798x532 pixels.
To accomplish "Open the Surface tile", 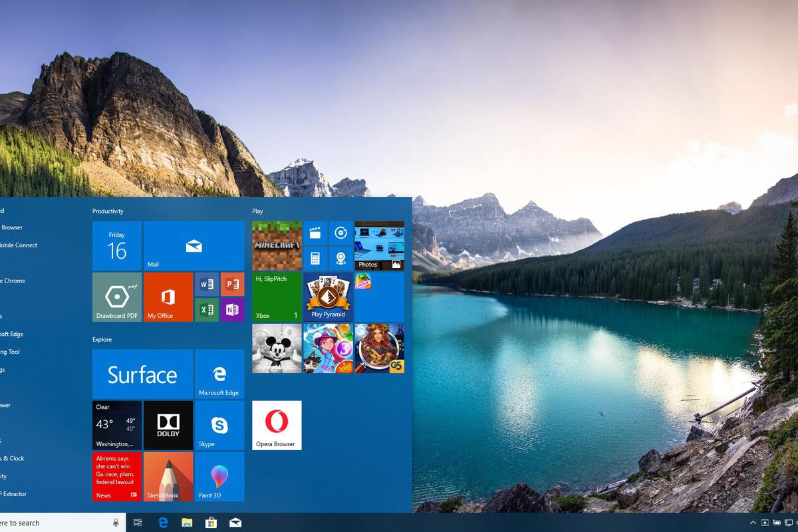I will pyautogui.click(x=142, y=374).
